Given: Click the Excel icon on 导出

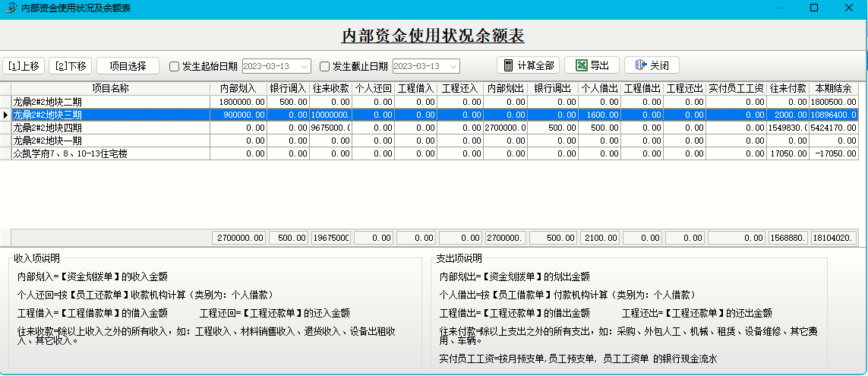Looking at the screenshot, I should coord(581,65).
